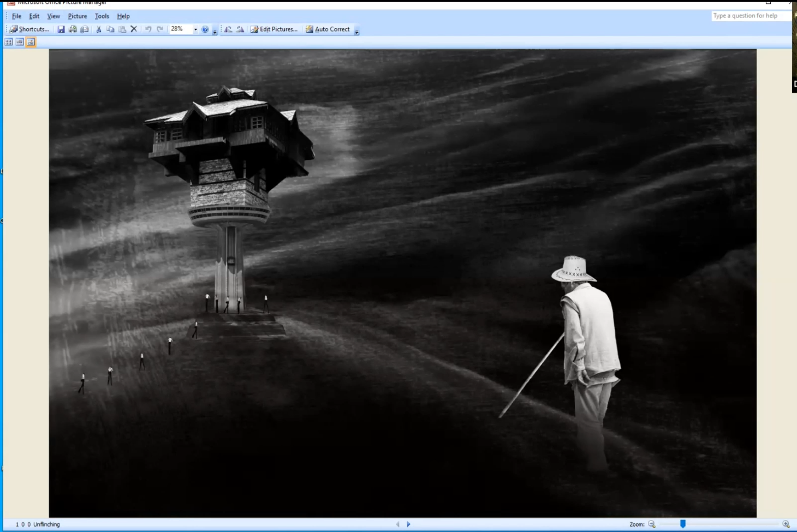Rotate the picture right
The image size is (797, 532).
[240, 29]
